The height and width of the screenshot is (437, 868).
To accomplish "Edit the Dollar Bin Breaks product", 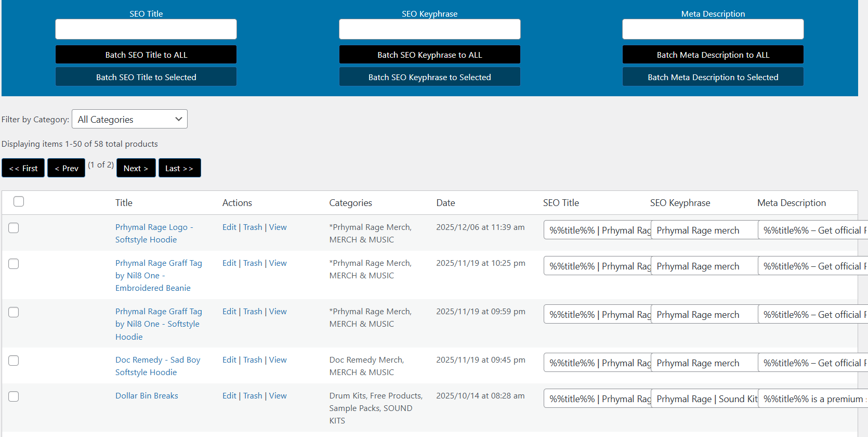I will tap(229, 396).
